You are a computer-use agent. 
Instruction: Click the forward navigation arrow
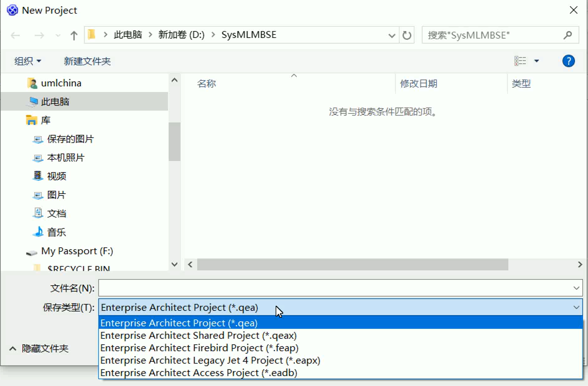pyautogui.click(x=39, y=35)
